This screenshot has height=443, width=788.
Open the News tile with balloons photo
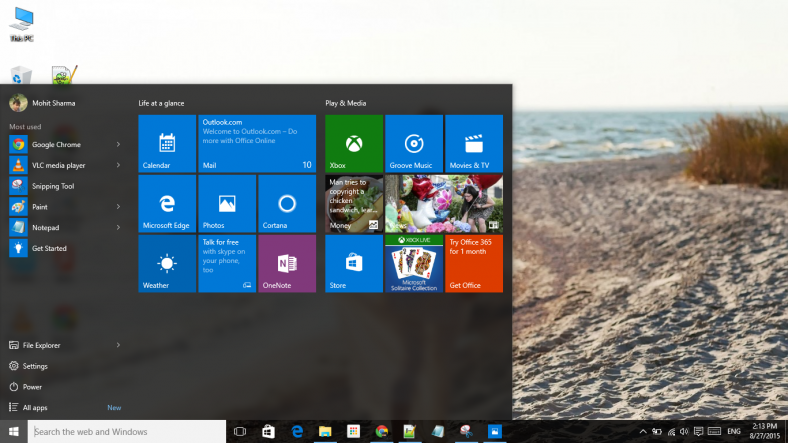click(x=444, y=203)
